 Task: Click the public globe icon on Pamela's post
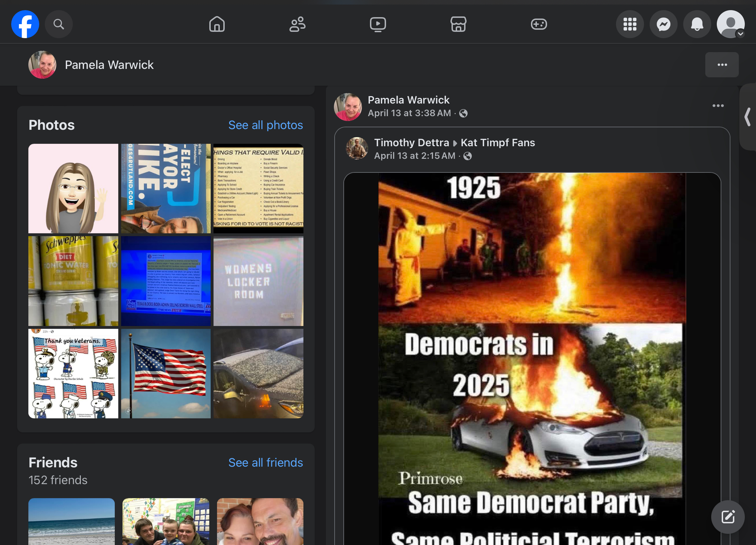(463, 113)
